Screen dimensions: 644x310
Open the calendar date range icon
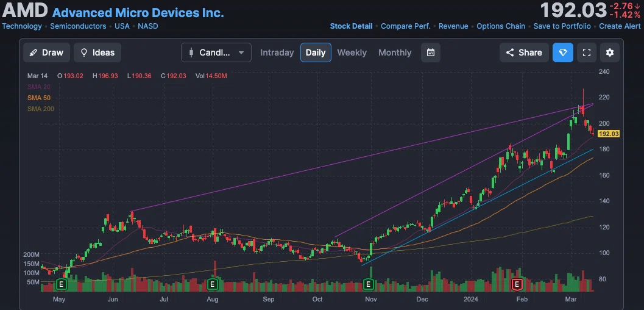click(x=430, y=52)
